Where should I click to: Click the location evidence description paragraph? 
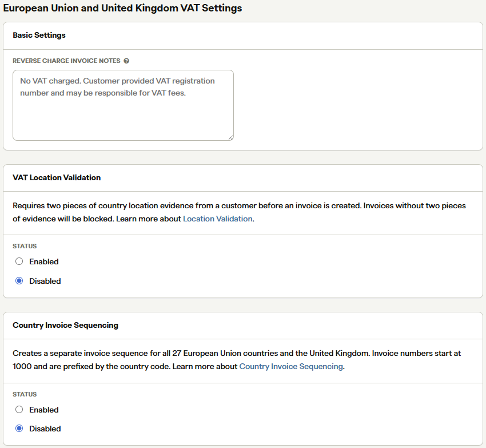tap(239, 212)
